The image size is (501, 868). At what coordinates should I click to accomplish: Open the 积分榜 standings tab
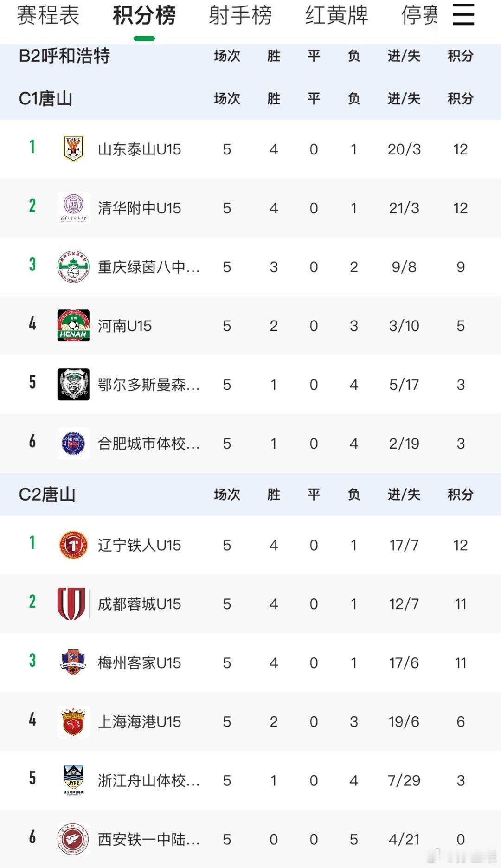pos(144,16)
